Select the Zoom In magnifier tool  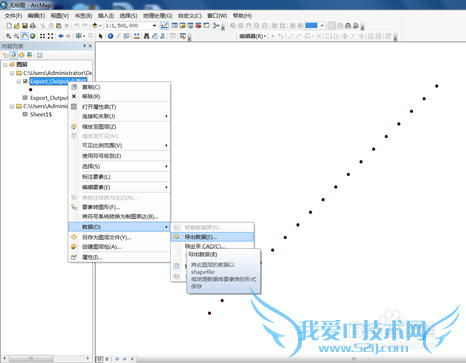tap(8, 36)
